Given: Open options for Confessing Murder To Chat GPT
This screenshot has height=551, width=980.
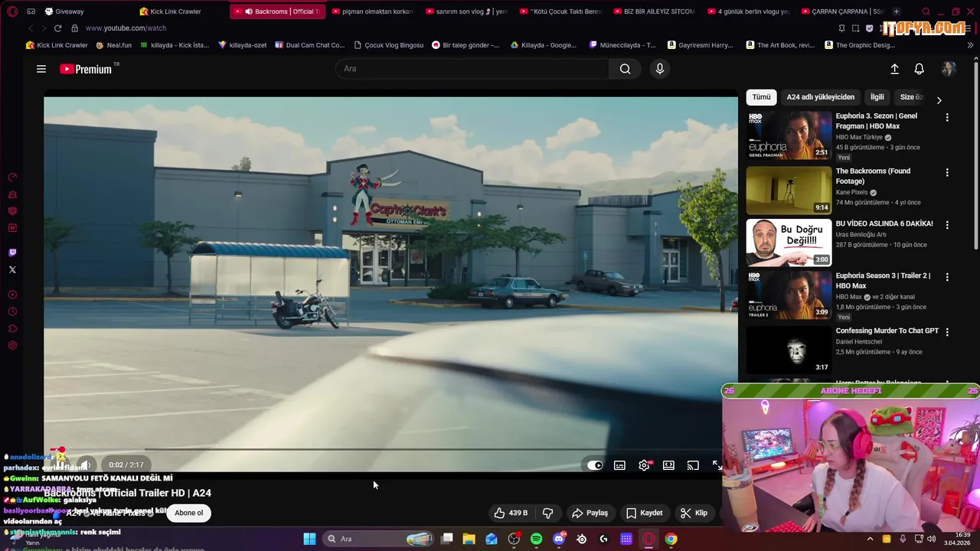Looking at the screenshot, I should (947, 332).
